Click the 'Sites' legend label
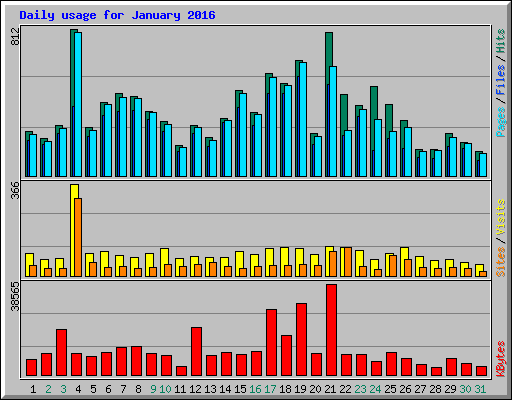Viewport: 512px width, 400px height. (x=501, y=262)
